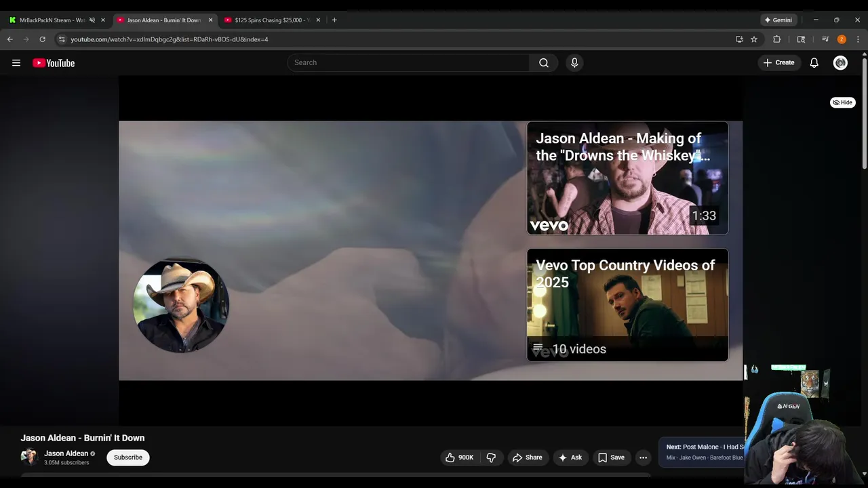Screen dimensions: 868x488
Task: Save the video to a playlist
Action: (611, 457)
